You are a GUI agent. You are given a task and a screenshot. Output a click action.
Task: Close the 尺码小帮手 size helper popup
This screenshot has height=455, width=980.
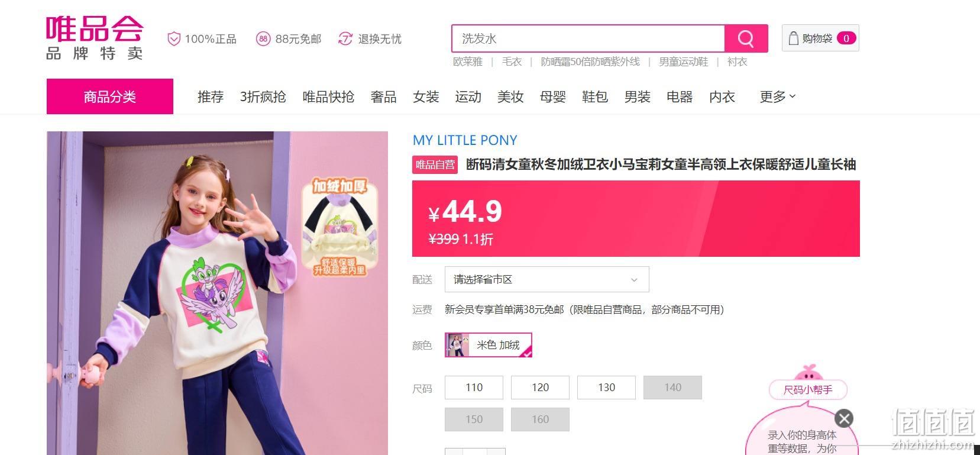pyautogui.click(x=844, y=419)
